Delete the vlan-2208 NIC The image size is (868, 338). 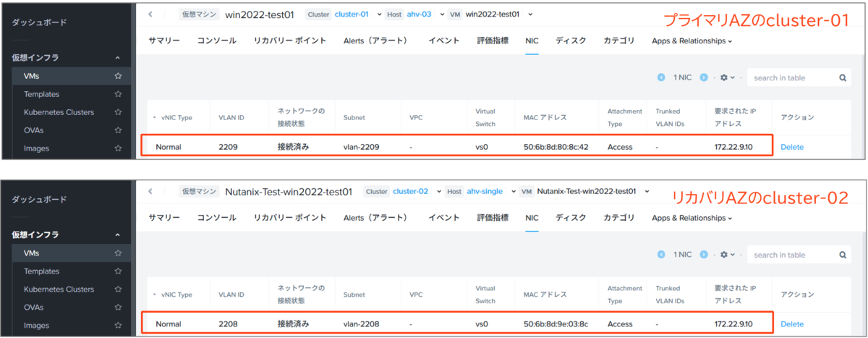(x=792, y=324)
